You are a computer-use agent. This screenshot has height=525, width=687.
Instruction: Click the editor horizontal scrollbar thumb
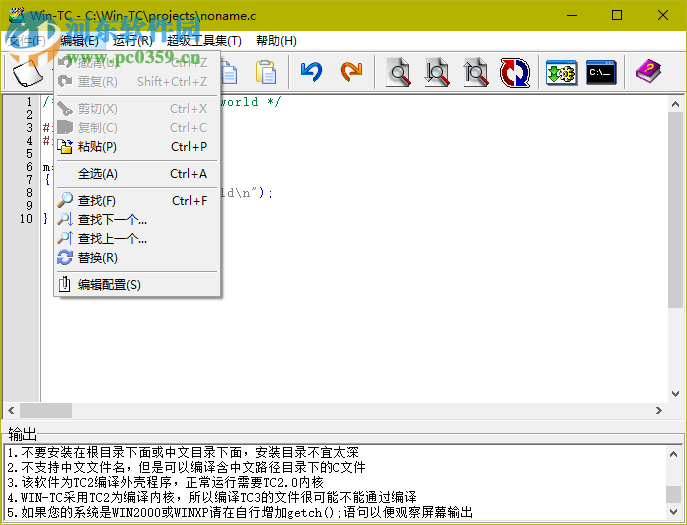(x=46, y=411)
